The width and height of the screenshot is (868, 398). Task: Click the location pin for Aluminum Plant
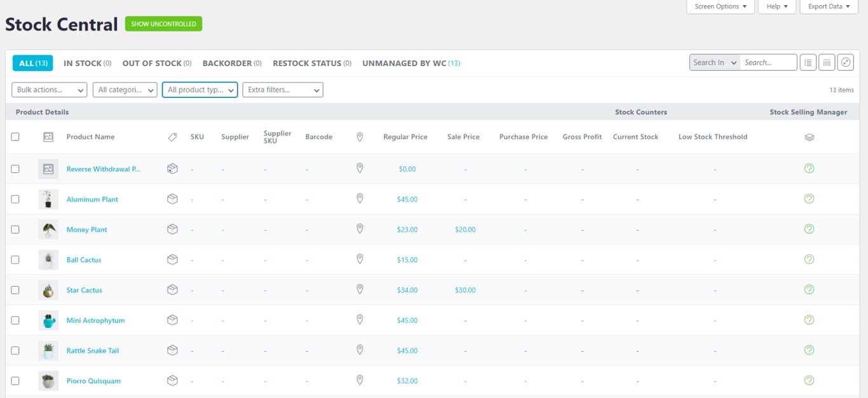click(x=360, y=199)
